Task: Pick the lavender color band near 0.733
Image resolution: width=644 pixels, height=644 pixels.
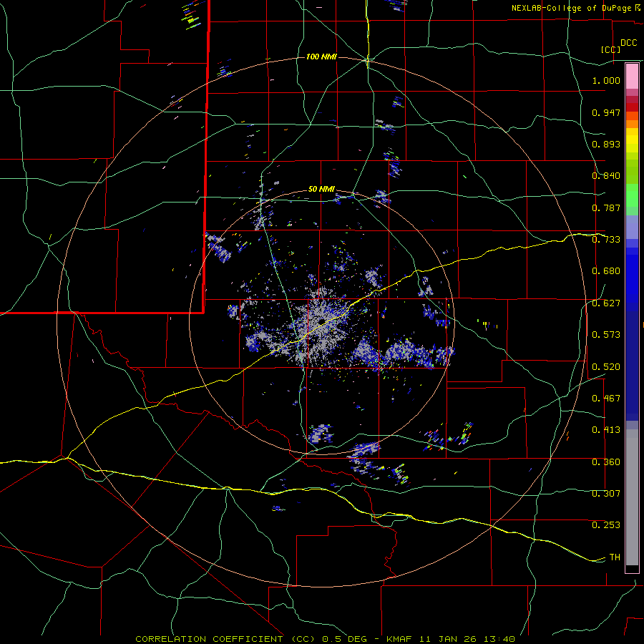Action: (x=632, y=228)
